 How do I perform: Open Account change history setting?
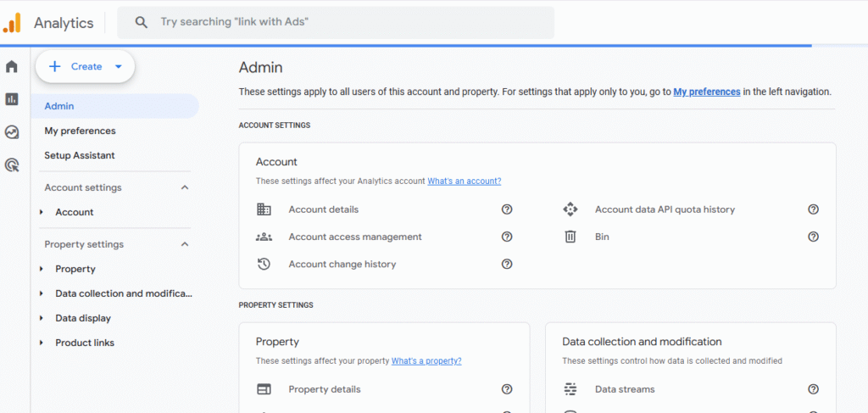[342, 264]
